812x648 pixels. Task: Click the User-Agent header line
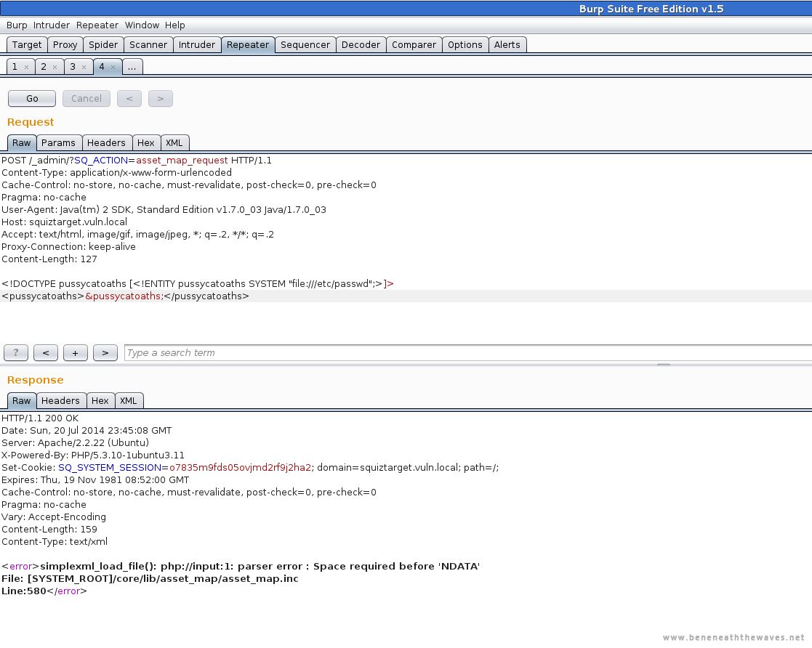[164, 210]
